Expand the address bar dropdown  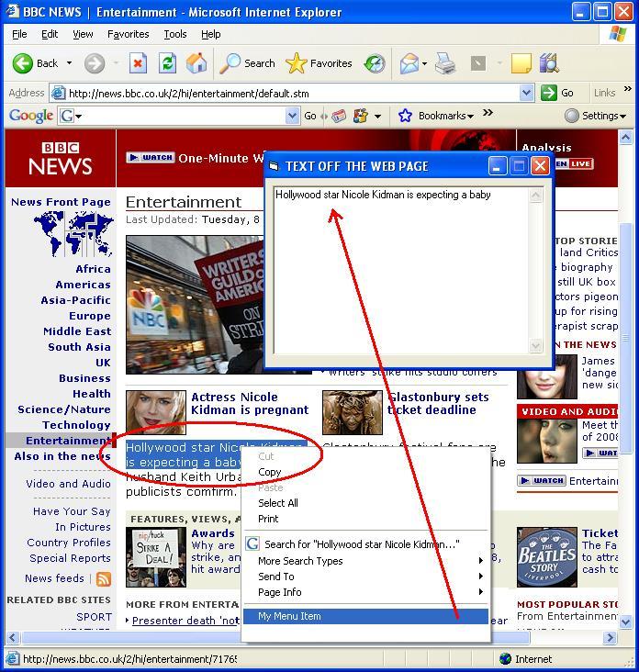[x=527, y=93]
